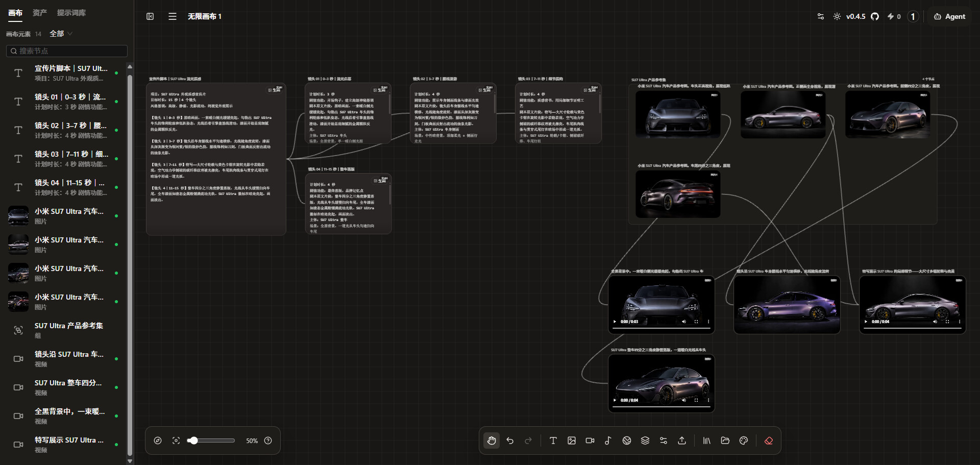Select the 宣传片脚本 | SU7 Ult... list item
This screenshot has width=980, height=465.
[63, 73]
